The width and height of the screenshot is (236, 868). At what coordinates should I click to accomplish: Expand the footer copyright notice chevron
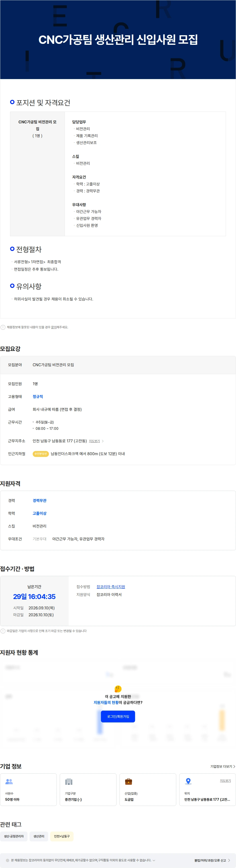click(154, 860)
